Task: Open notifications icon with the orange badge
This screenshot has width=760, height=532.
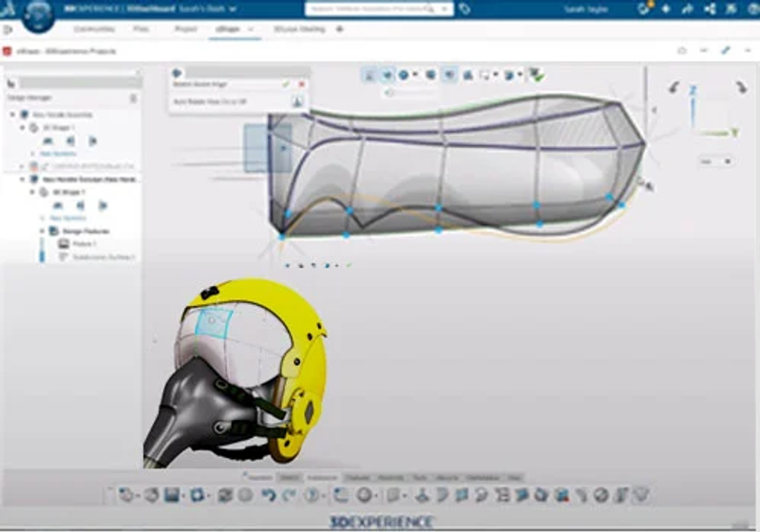Action: tap(644, 9)
